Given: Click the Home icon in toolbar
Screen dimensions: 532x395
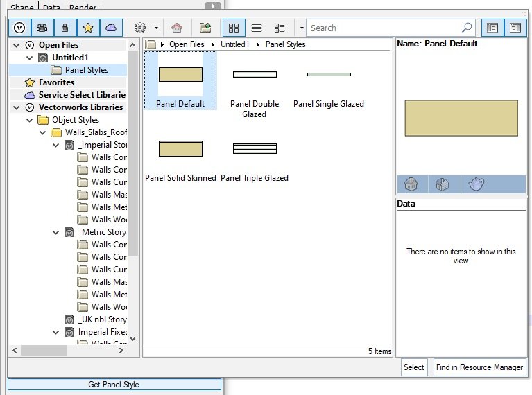Looking at the screenshot, I should click(177, 28).
